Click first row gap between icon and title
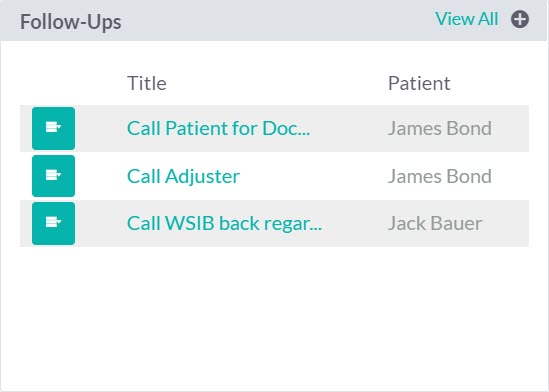 [x=100, y=128]
